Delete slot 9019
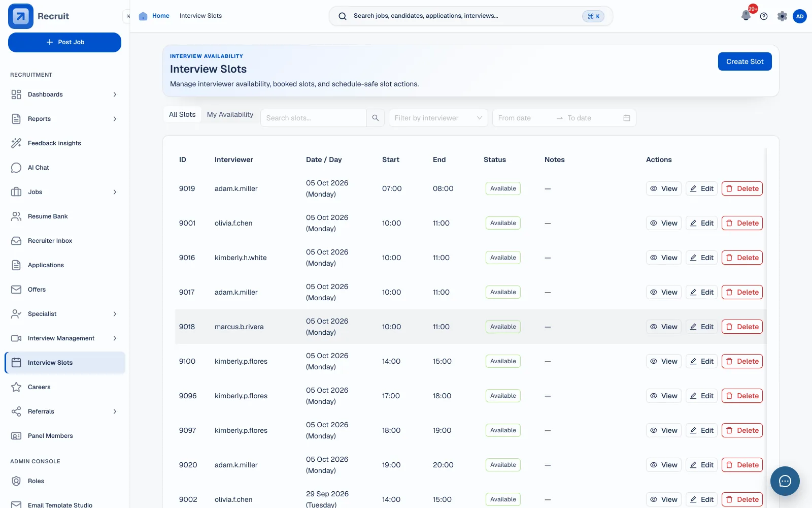The height and width of the screenshot is (508, 812). 742,188
